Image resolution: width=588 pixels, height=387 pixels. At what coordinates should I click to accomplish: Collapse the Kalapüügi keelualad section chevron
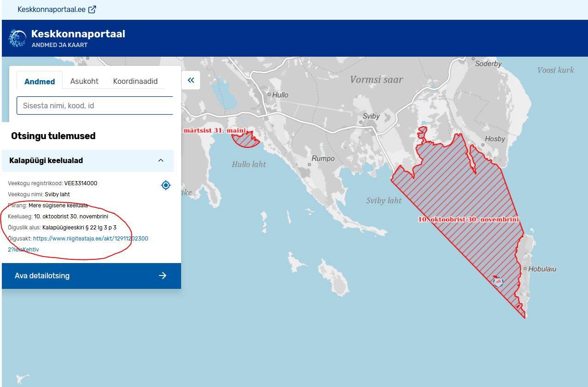(161, 160)
